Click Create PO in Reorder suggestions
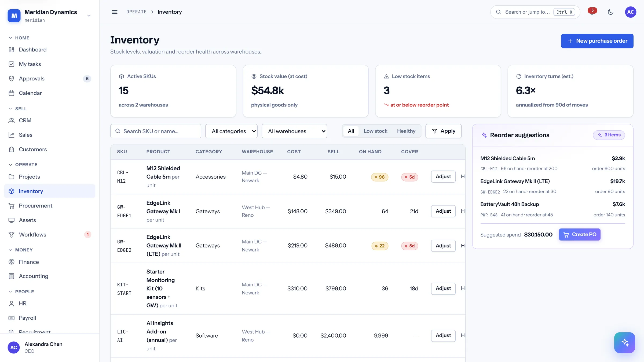Image resolution: width=644 pixels, height=362 pixels. pyautogui.click(x=580, y=235)
